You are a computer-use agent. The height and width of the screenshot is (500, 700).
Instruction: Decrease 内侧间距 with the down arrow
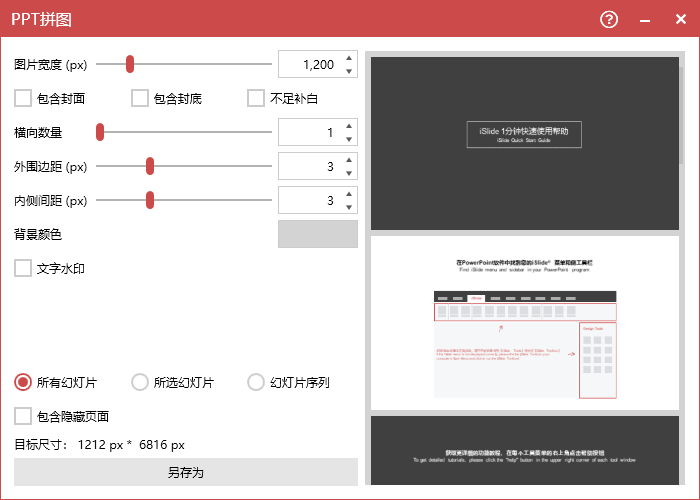[349, 207]
